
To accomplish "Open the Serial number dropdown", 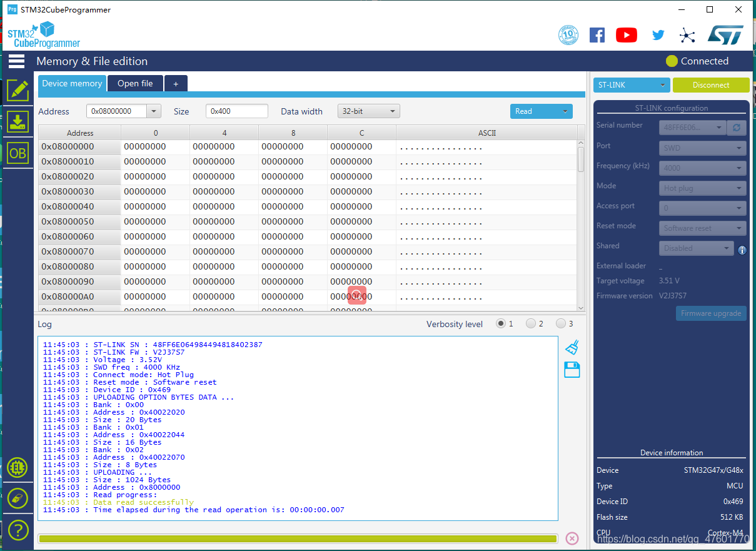I will 692,128.
